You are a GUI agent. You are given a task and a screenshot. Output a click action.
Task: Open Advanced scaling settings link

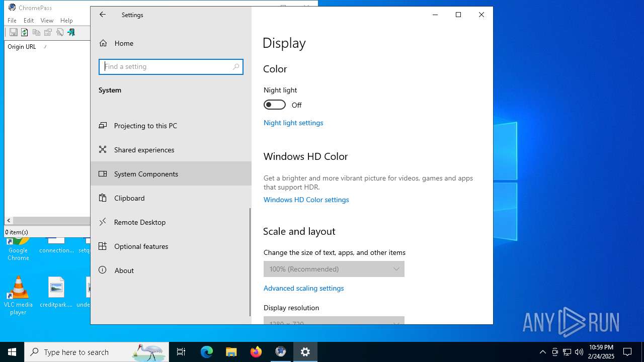click(x=304, y=288)
